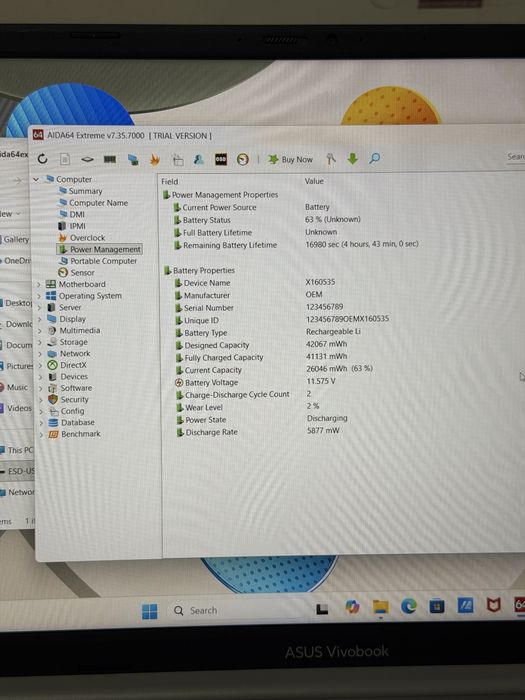Open the IPMI tree item
This screenshot has height=700, width=525.
coord(72,226)
